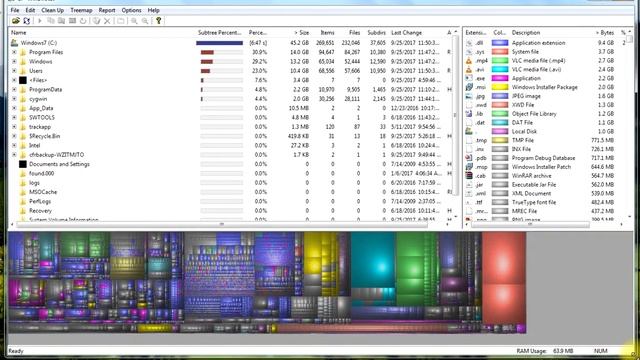Open the Help menu
This screenshot has height=360, width=640.
(153, 10)
